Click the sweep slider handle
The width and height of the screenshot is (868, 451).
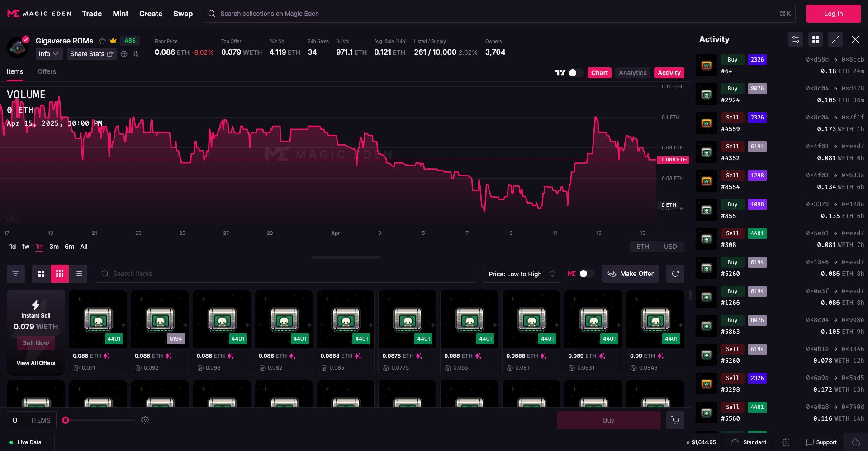[x=66, y=420]
